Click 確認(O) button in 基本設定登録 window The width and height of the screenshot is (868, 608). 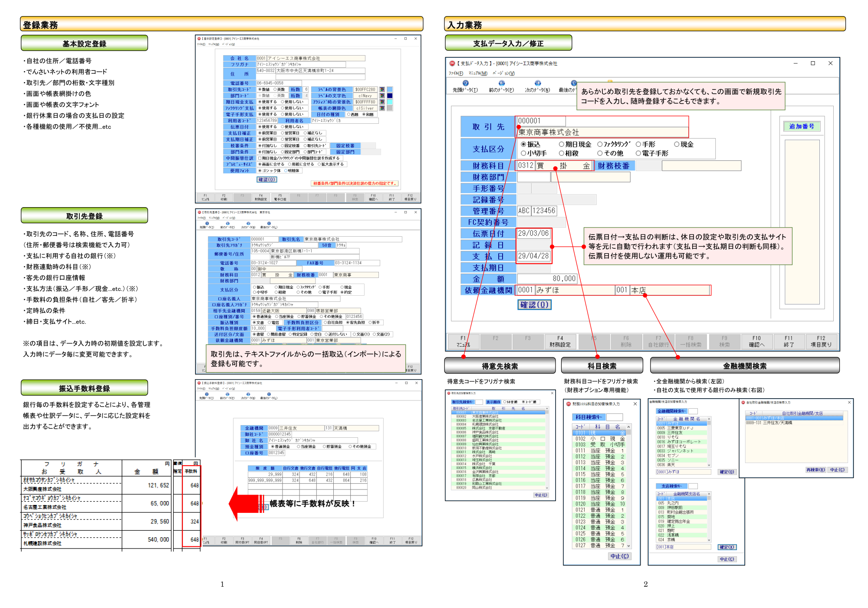[x=267, y=180]
